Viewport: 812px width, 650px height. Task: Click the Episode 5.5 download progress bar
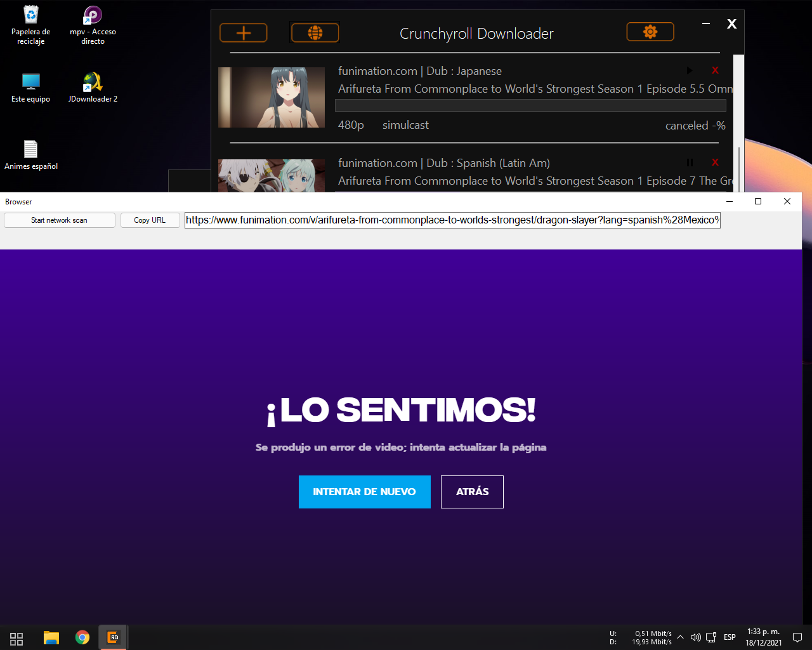click(x=530, y=105)
